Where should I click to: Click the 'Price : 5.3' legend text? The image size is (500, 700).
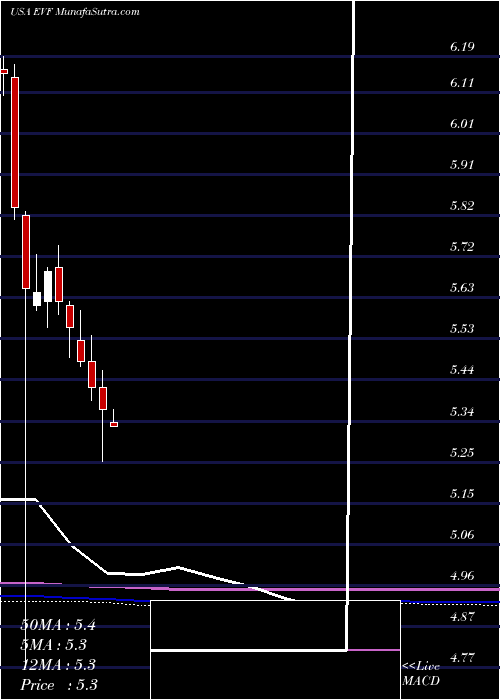(59, 685)
